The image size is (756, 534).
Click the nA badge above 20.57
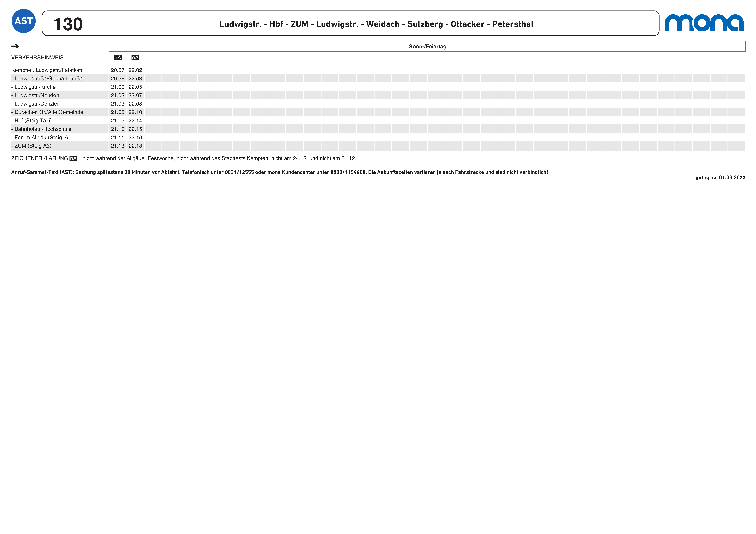118,58
